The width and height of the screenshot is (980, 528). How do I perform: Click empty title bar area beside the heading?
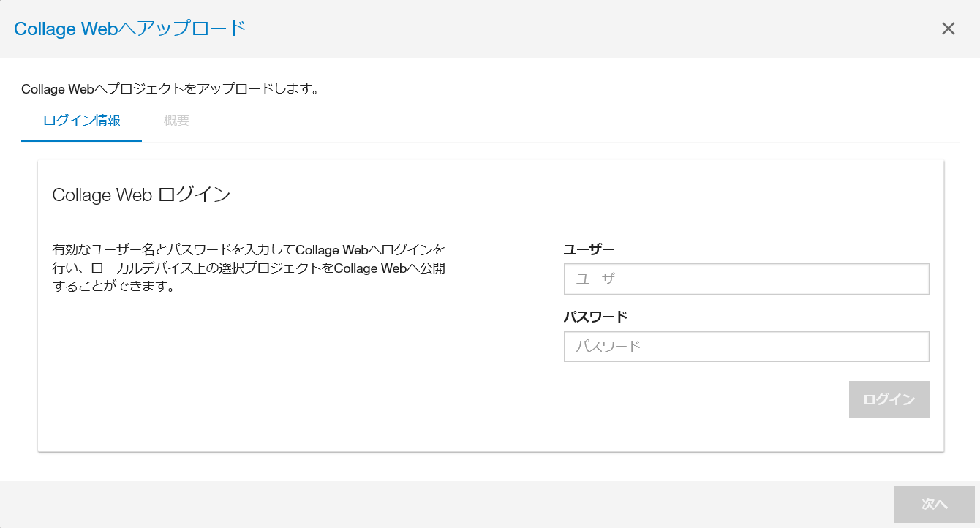point(585,29)
